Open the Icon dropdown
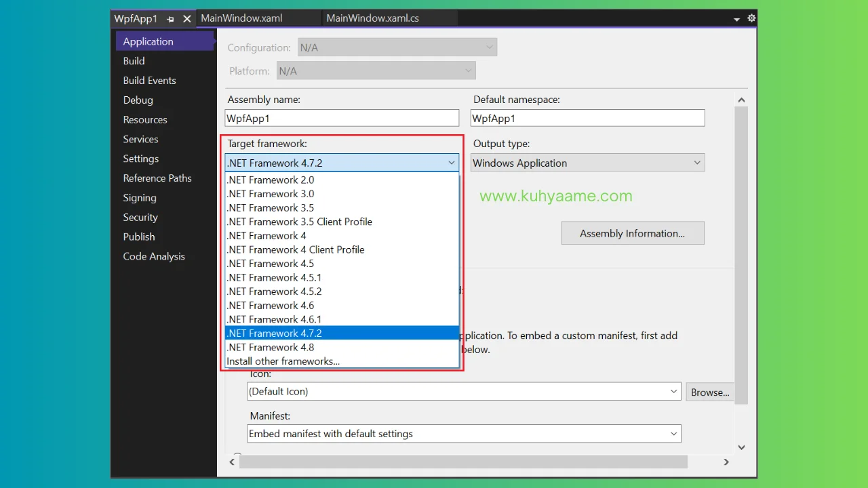Image resolution: width=868 pixels, height=488 pixels. 464,391
